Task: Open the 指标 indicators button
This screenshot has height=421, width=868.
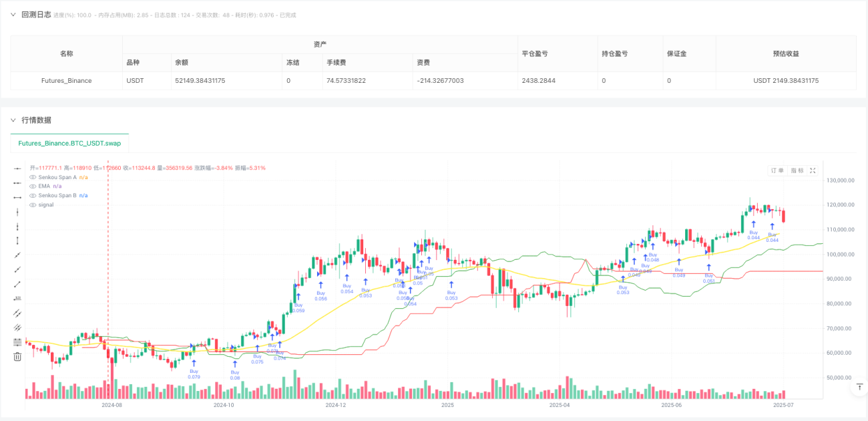Action: click(797, 170)
